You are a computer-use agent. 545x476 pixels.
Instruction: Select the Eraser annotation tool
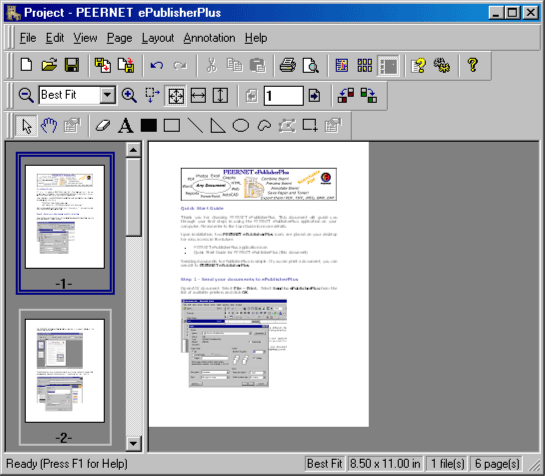[103, 126]
